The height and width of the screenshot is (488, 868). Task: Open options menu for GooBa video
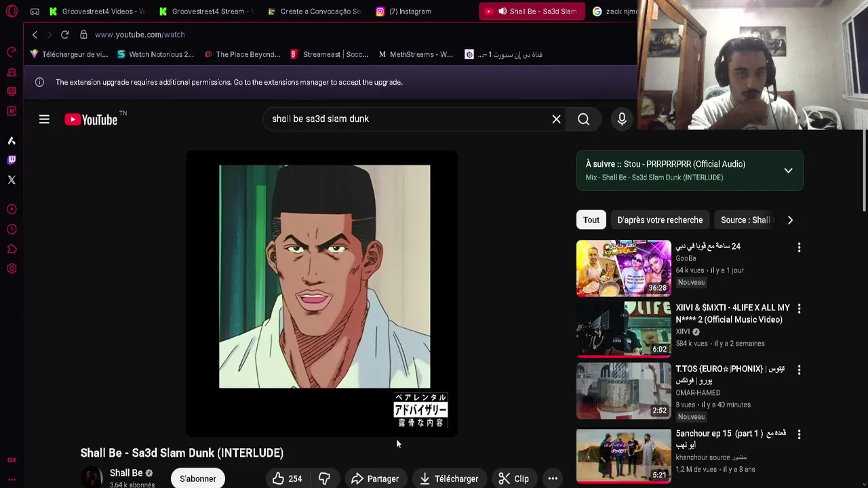click(799, 247)
